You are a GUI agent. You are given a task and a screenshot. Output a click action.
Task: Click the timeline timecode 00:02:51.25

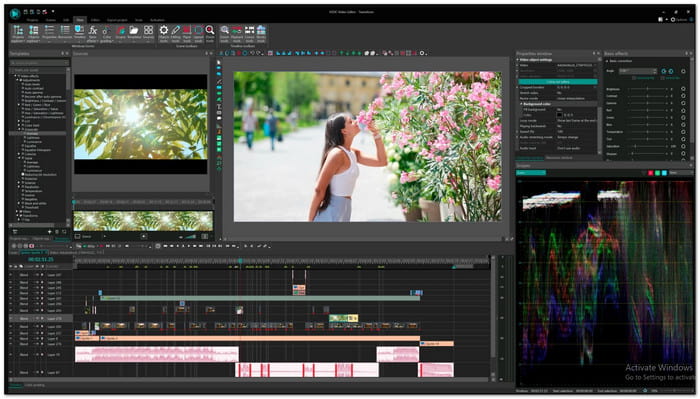coord(41,259)
